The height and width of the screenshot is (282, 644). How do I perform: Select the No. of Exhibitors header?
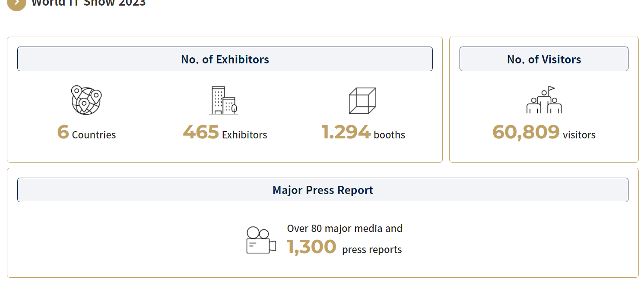(x=225, y=59)
